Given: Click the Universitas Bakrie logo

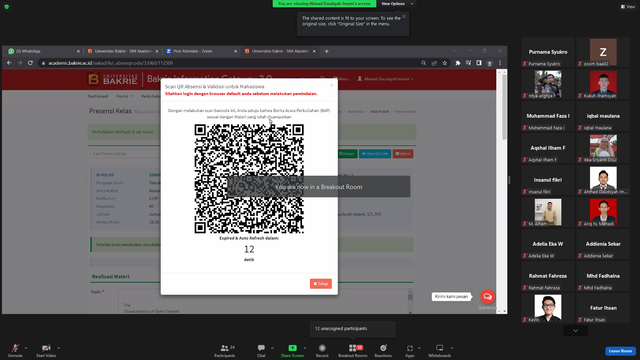Looking at the screenshot, I should 113,79.
